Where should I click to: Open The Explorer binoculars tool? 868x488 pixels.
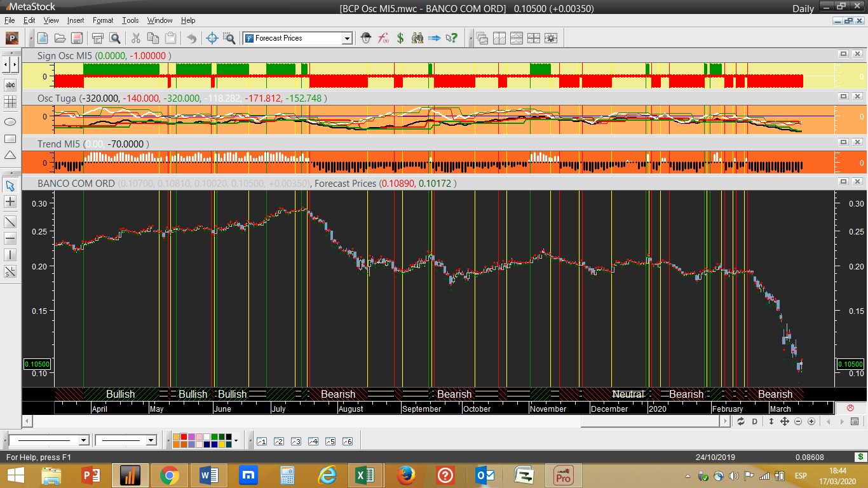click(x=417, y=38)
